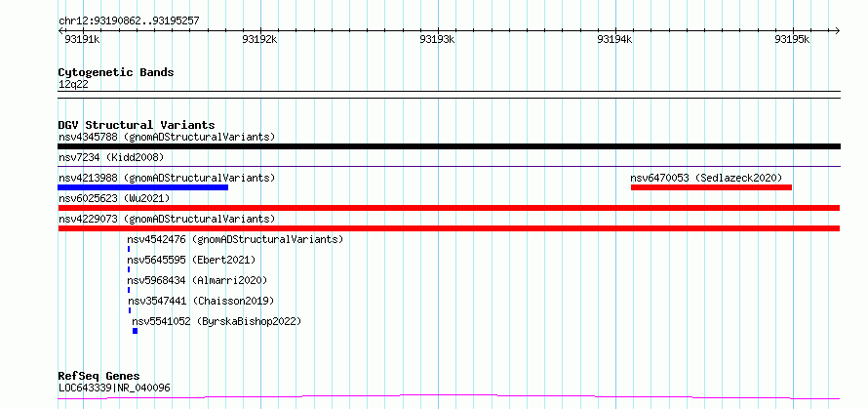
Task: Select the nsv3547441 (Chaisson2019) label
Action: point(201,301)
